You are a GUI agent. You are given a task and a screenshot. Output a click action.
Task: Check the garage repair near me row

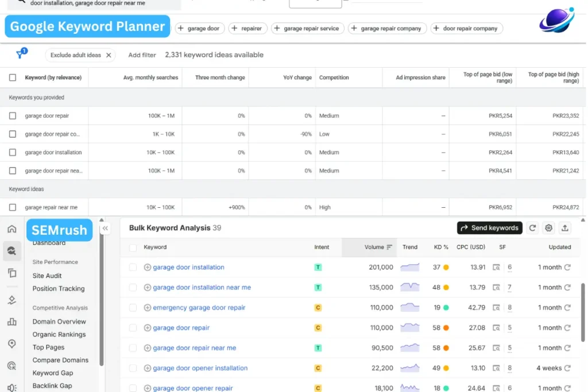pyautogui.click(x=13, y=207)
